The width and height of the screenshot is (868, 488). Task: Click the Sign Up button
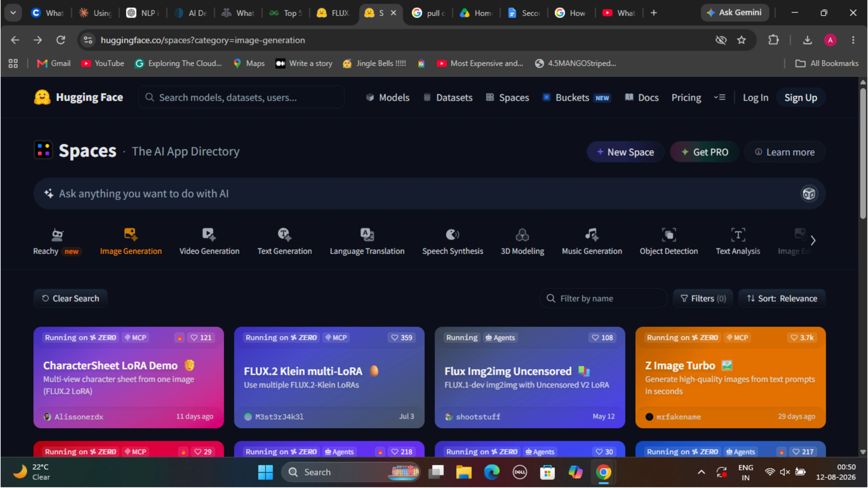point(801,98)
